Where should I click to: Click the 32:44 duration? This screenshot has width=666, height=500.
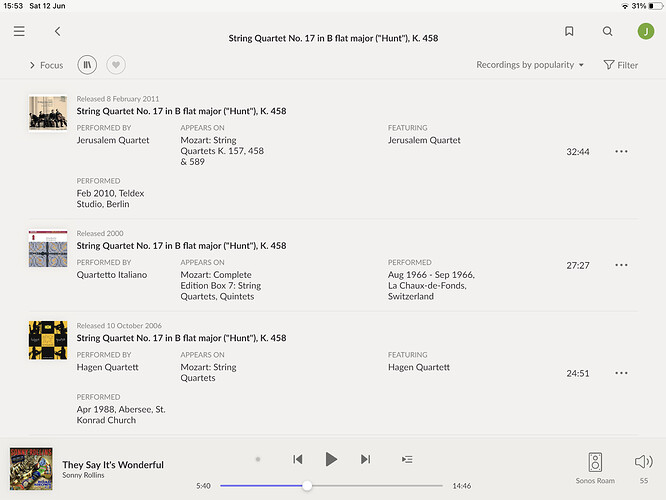(x=578, y=152)
